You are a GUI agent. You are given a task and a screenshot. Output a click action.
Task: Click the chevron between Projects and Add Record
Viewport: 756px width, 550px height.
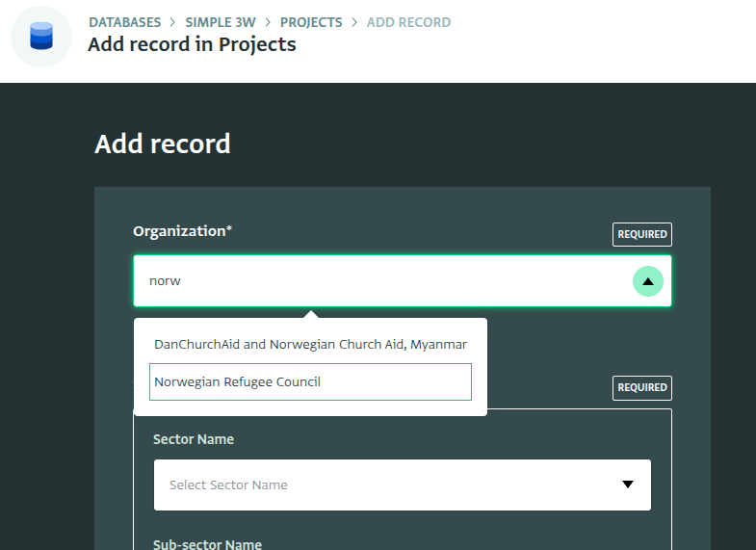click(354, 22)
